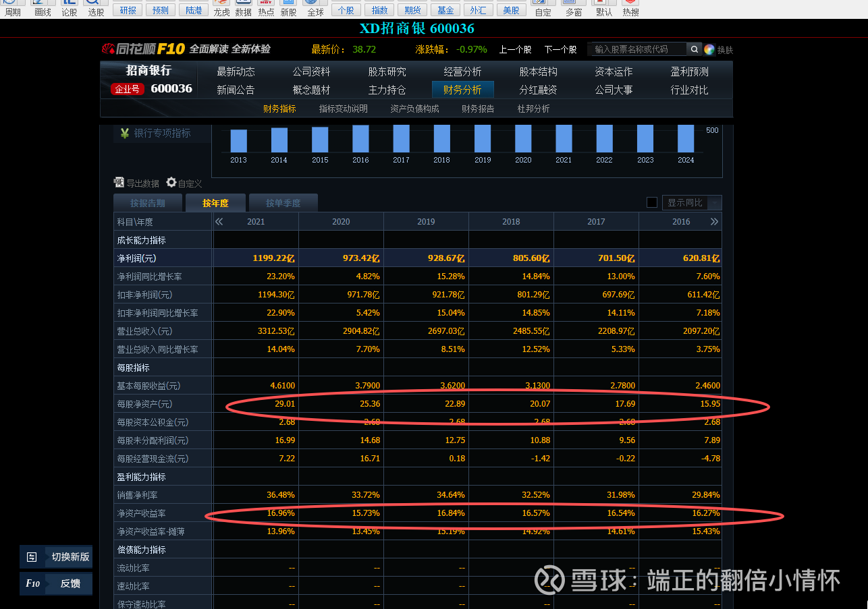The image size is (868, 609).
Task: Click the search magnifier icon
Action: point(694,49)
